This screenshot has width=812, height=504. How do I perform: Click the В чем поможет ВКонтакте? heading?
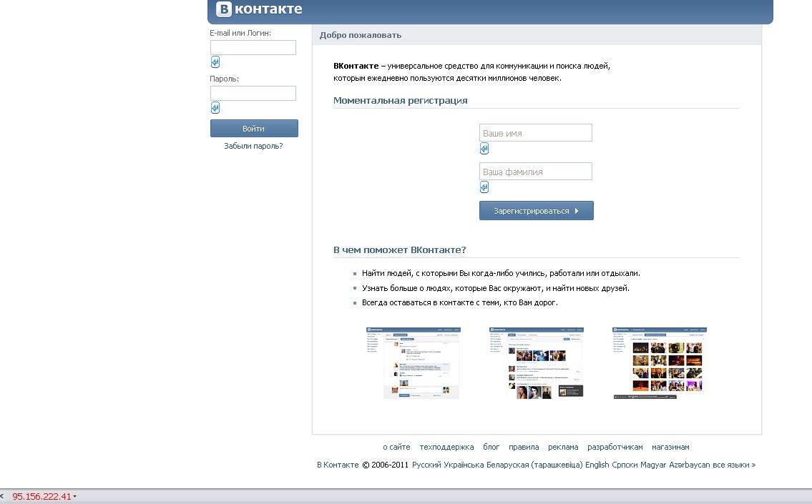coord(400,250)
